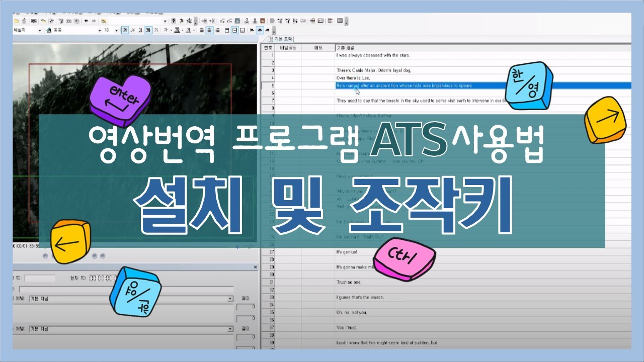The width and height of the screenshot is (644, 362).
Task: Click the 타임코드 column header
Action: point(288,48)
